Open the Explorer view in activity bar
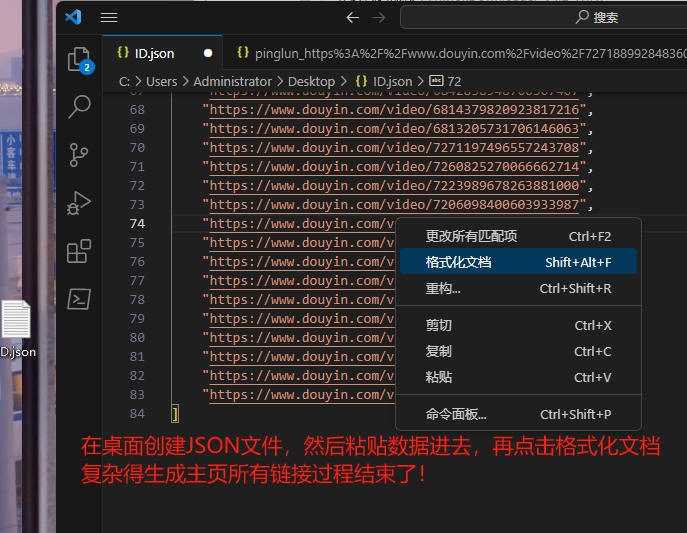This screenshot has width=687, height=533. click(x=79, y=60)
